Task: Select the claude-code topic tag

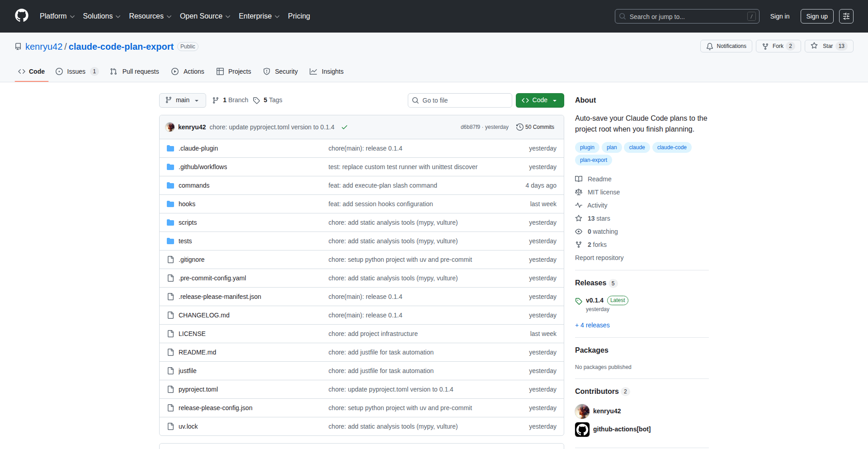Action: (x=671, y=147)
